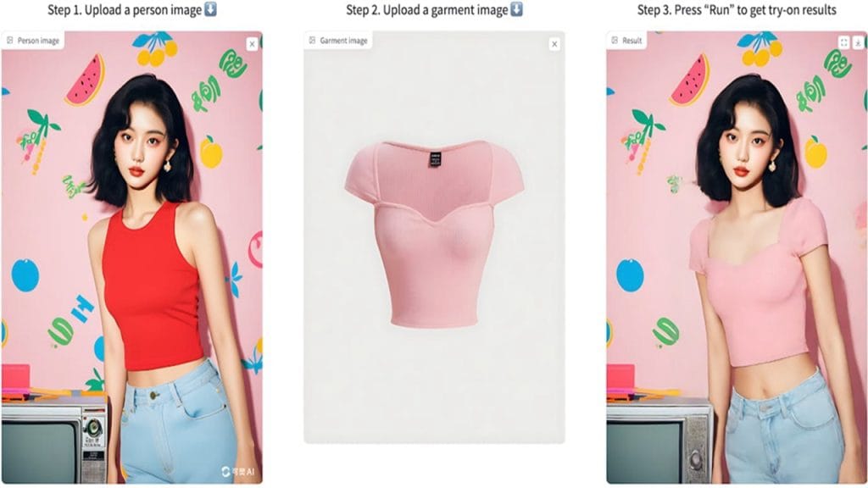Click the image icon beside 'Garment image'
Image resolution: width=868 pixels, height=488 pixels.
coord(312,41)
